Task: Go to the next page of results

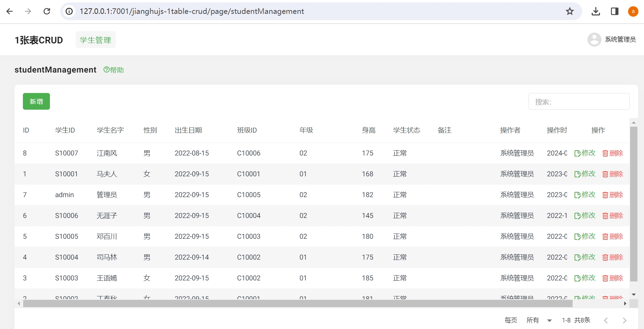Action: pyautogui.click(x=624, y=320)
